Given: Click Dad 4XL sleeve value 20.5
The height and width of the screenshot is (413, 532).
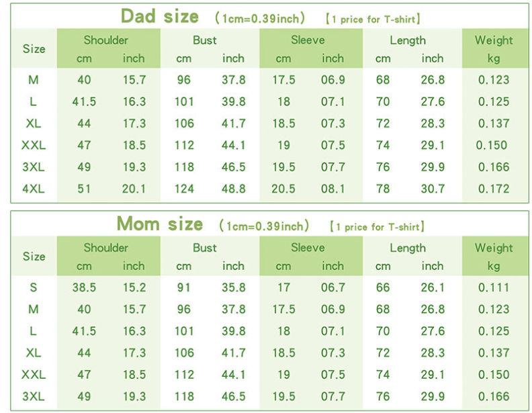Looking at the screenshot, I should 283,189.
